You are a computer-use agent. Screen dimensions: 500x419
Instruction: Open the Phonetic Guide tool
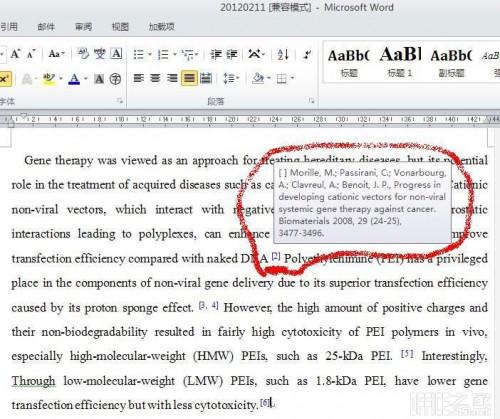coord(100,54)
